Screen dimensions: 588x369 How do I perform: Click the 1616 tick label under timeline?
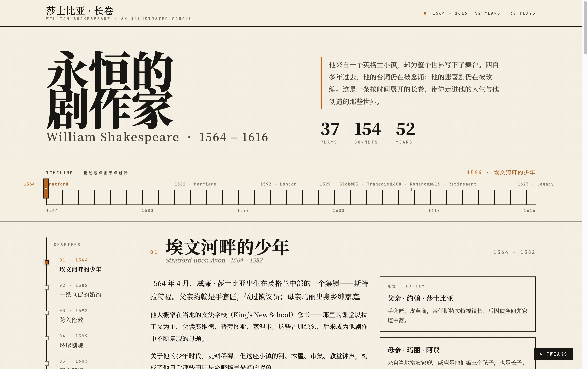(x=529, y=210)
